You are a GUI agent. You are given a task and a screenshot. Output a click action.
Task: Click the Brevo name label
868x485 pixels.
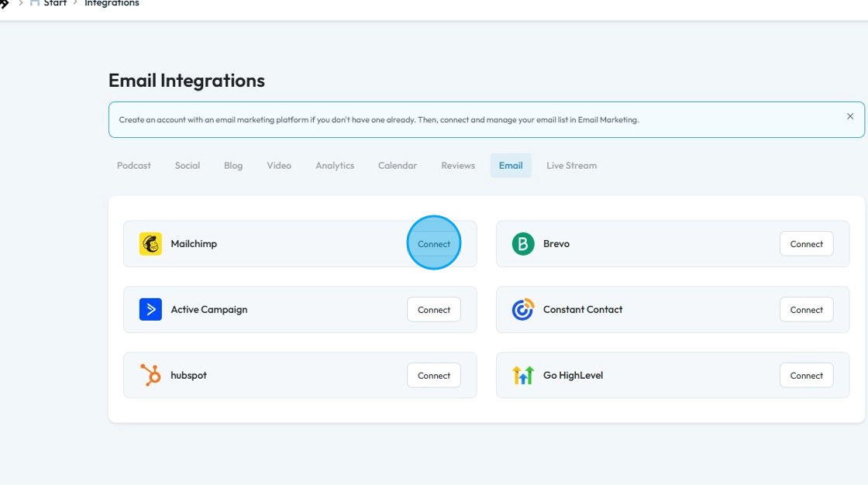click(x=556, y=243)
